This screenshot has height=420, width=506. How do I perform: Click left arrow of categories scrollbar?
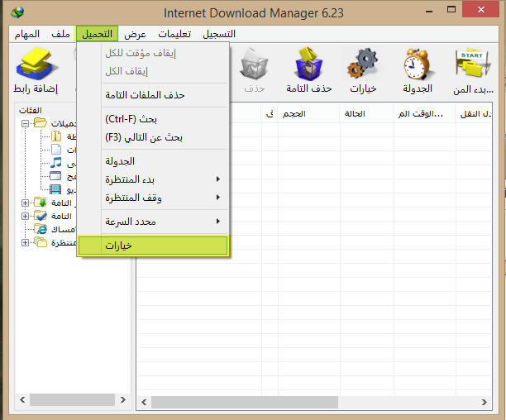[22, 399]
